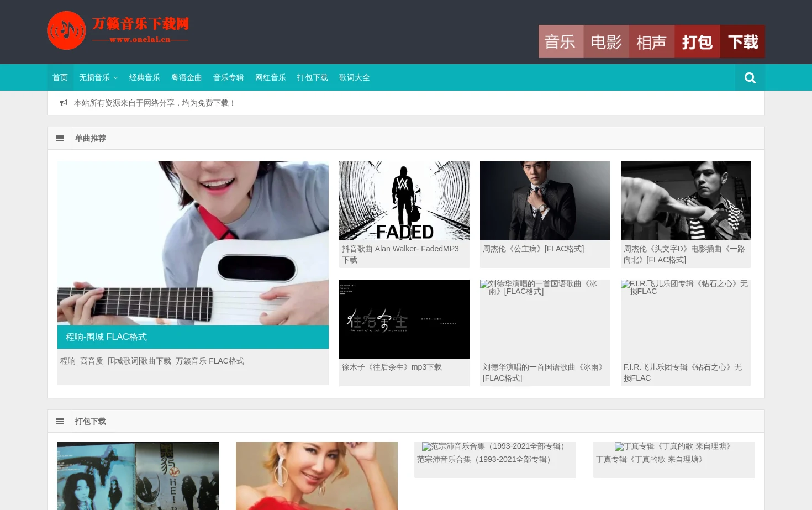Click the 打包 banner block
812x510 pixels.
click(x=697, y=41)
